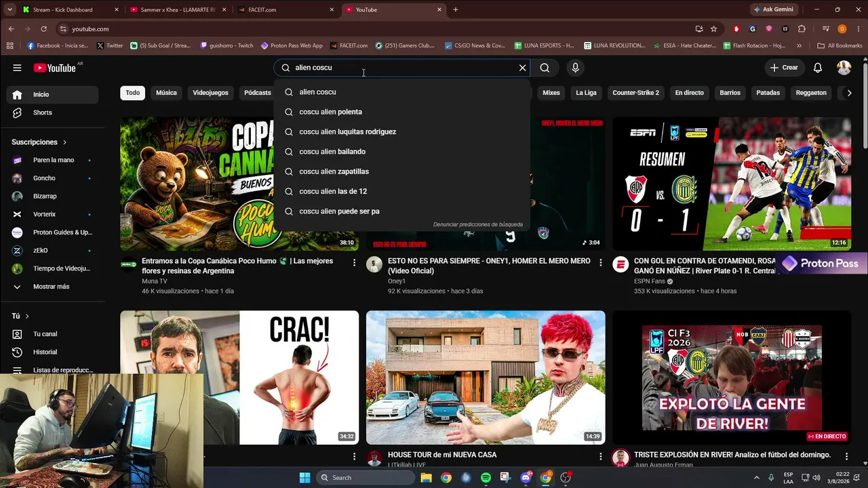Open options for the HOUSE TOUR video

coord(600,456)
